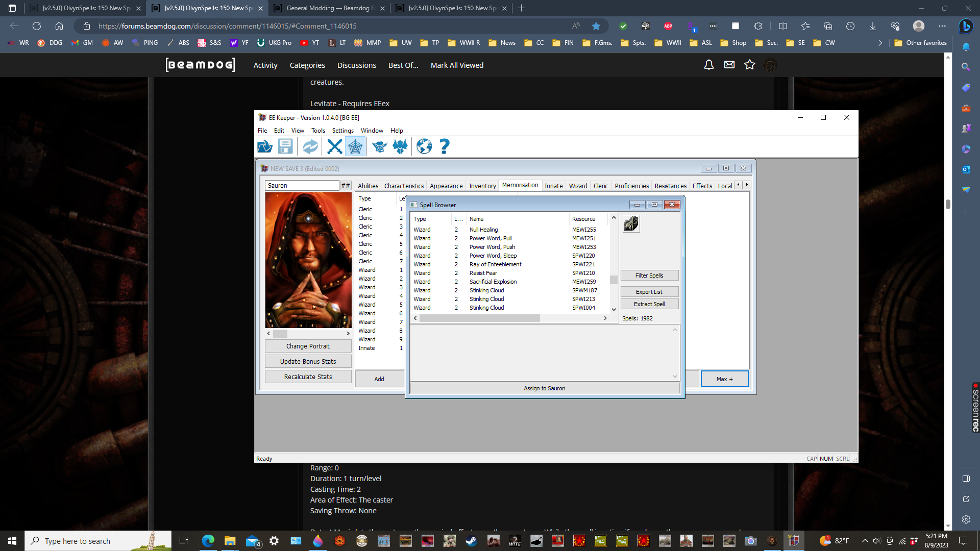
Task: Select the Sacrificial Explosion spell row
Action: (x=510, y=282)
